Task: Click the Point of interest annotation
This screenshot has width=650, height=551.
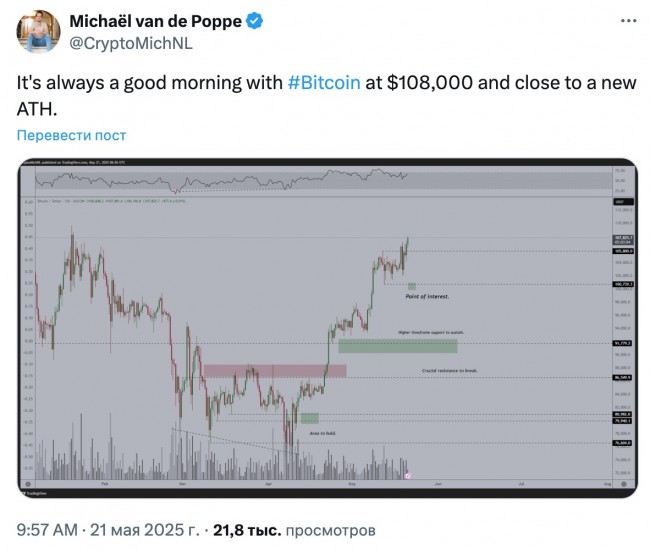Action: (x=427, y=296)
